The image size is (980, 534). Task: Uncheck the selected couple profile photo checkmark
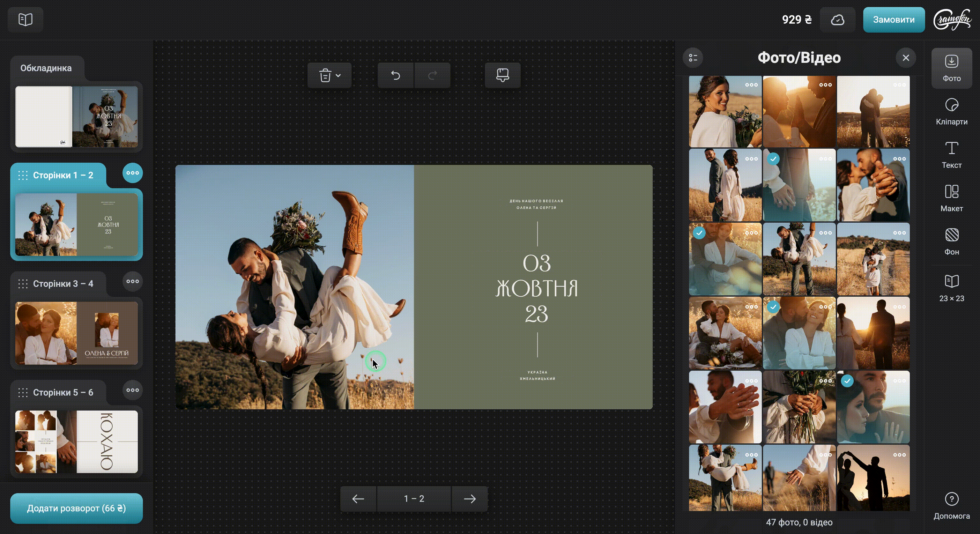tap(847, 381)
